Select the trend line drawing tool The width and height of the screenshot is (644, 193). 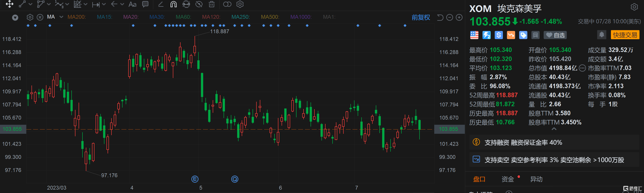point(22,4)
